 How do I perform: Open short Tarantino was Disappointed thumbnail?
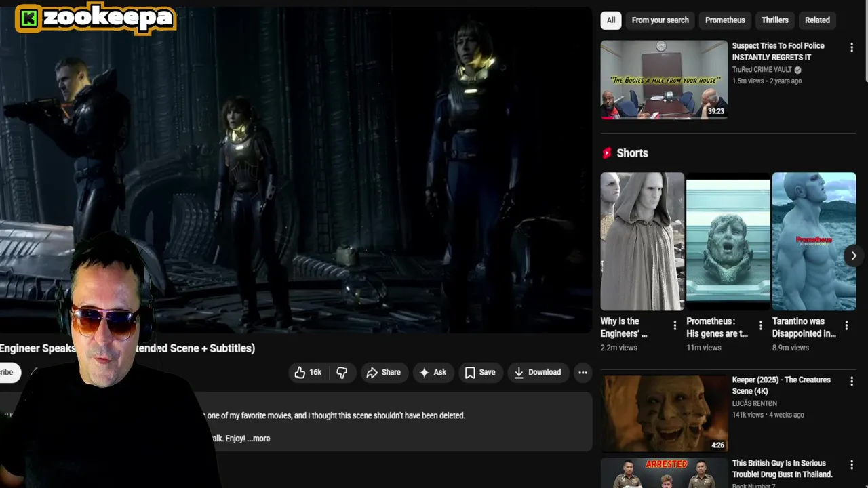pyautogui.click(x=814, y=241)
